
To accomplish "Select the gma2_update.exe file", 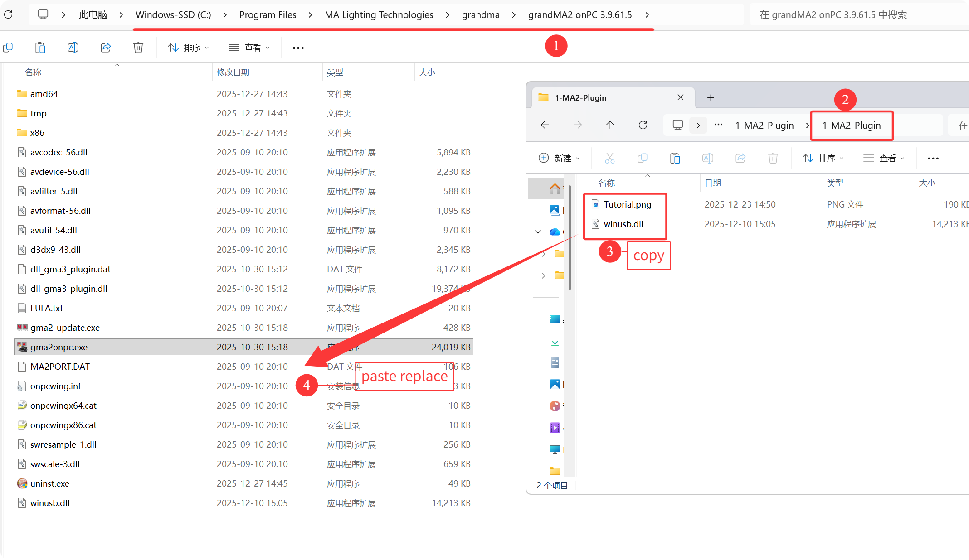I will [x=65, y=328].
